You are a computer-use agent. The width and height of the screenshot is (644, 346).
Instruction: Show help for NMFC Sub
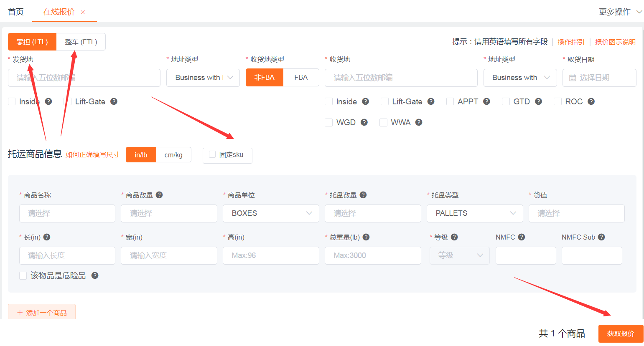[601, 237]
